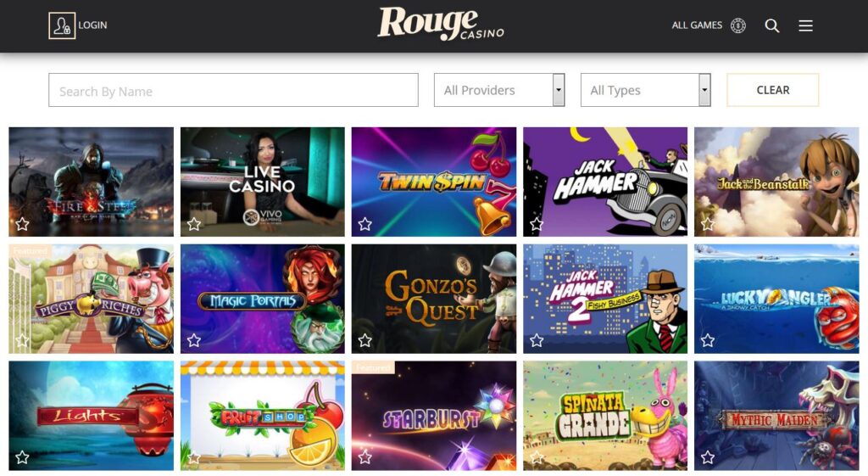Select the LOGIN link in header
The image size is (868, 476).
[92, 25]
